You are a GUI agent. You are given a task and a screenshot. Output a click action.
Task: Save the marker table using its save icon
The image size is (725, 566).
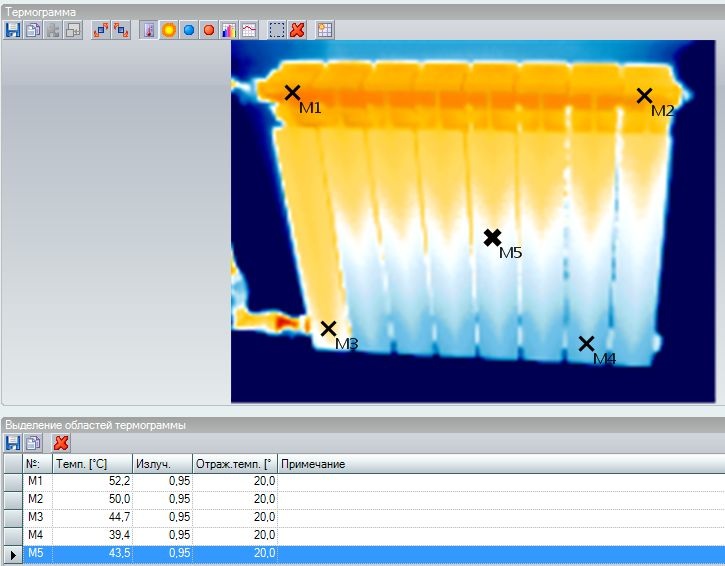click(13, 443)
